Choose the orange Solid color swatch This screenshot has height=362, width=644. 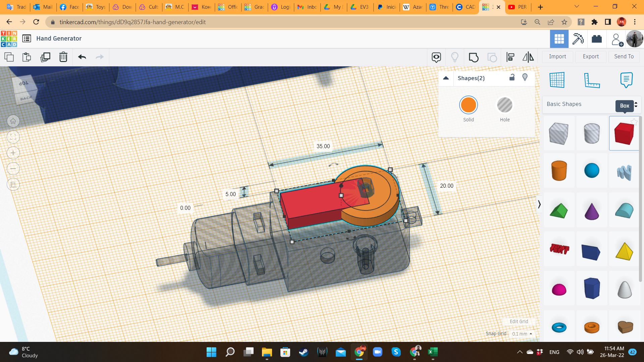pos(468,105)
